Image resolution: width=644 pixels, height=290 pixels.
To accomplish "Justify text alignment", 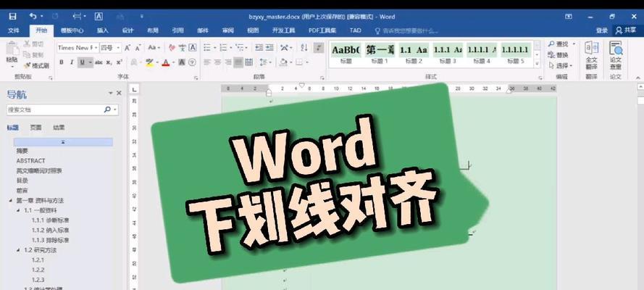I will pyautogui.click(x=238, y=62).
